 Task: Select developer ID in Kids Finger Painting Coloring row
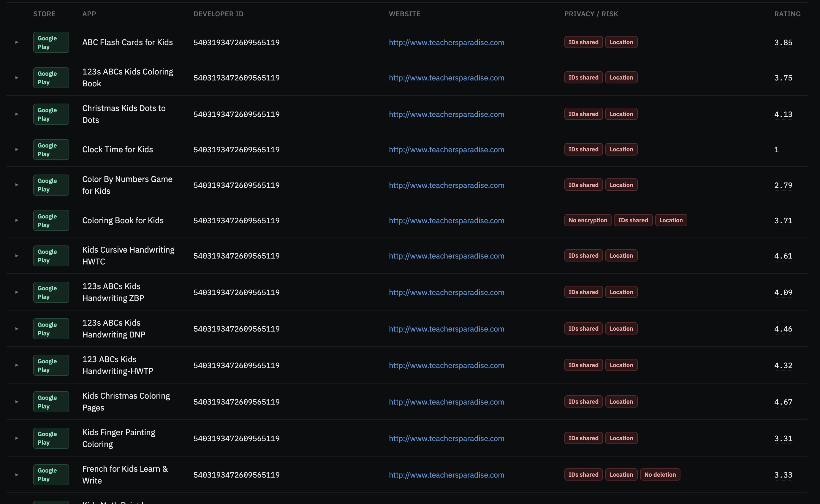[x=236, y=438]
